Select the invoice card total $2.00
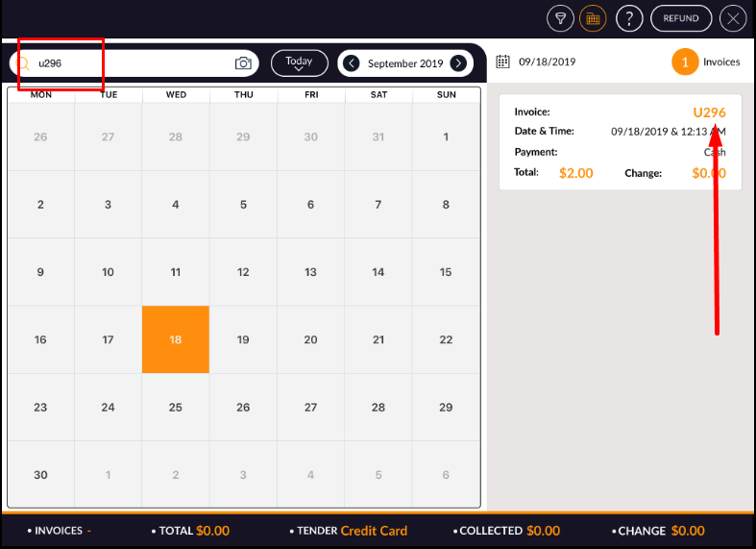This screenshot has height=549, width=756. click(x=575, y=174)
